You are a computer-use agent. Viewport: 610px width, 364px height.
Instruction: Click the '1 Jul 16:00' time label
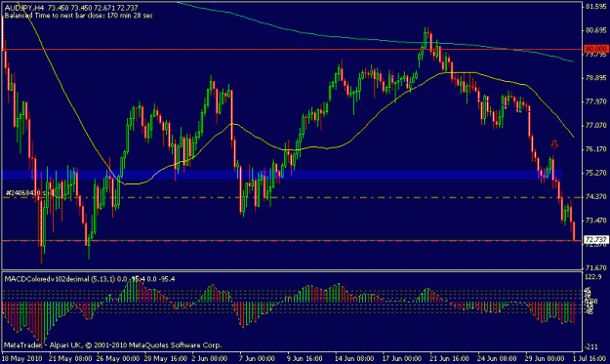[589, 358]
